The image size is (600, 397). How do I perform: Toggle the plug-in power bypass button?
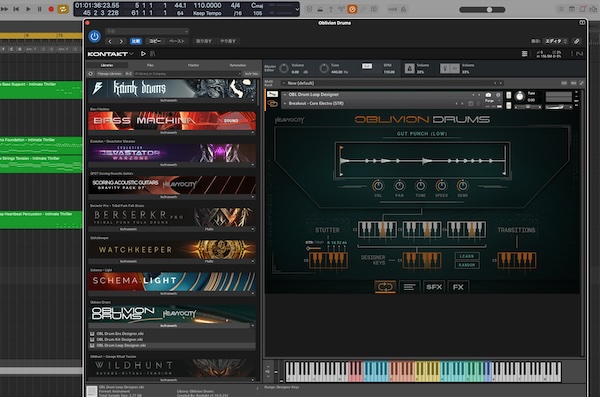click(x=95, y=36)
